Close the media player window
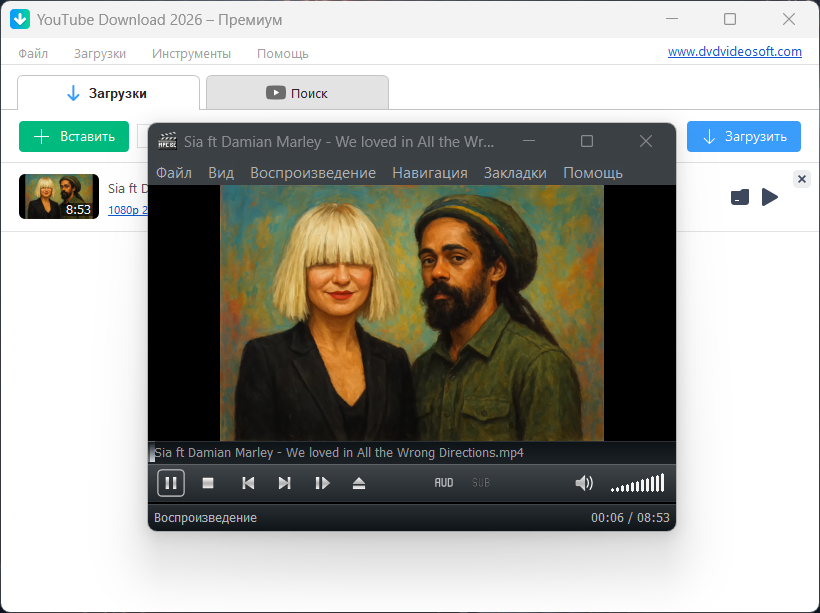The width and height of the screenshot is (820, 613). [646, 141]
